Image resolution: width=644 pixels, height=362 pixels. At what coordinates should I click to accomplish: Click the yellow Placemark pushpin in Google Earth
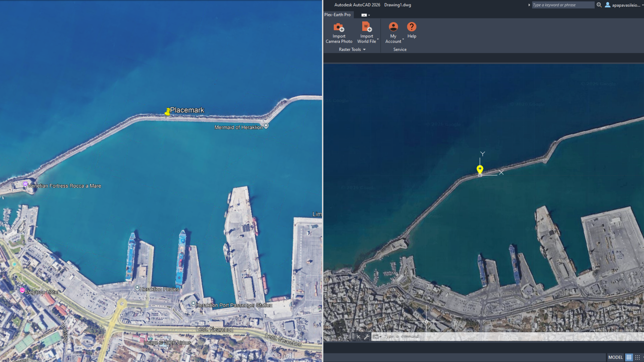[x=167, y=112]
